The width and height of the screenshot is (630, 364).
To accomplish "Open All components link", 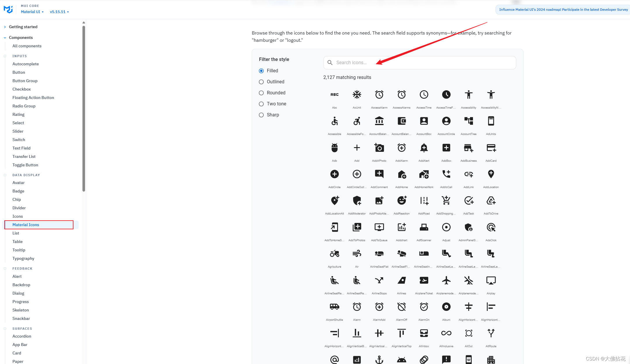I will coord(27,46).
